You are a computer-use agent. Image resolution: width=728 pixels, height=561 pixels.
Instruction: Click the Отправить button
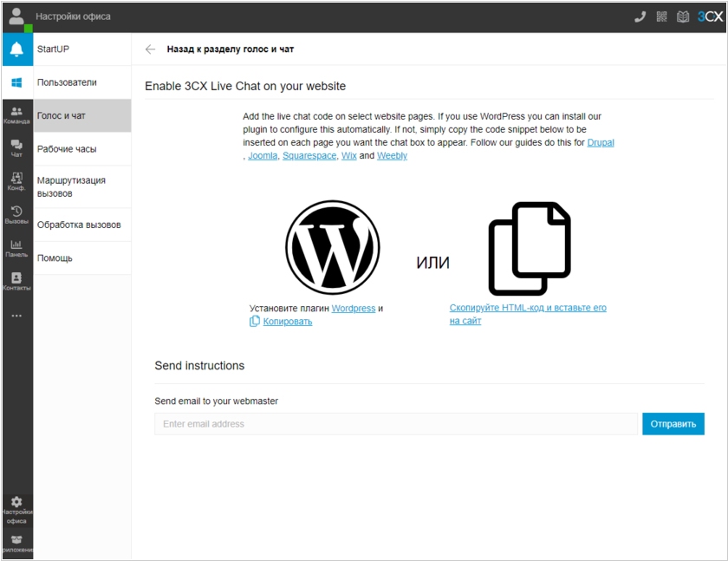point(673,424)
